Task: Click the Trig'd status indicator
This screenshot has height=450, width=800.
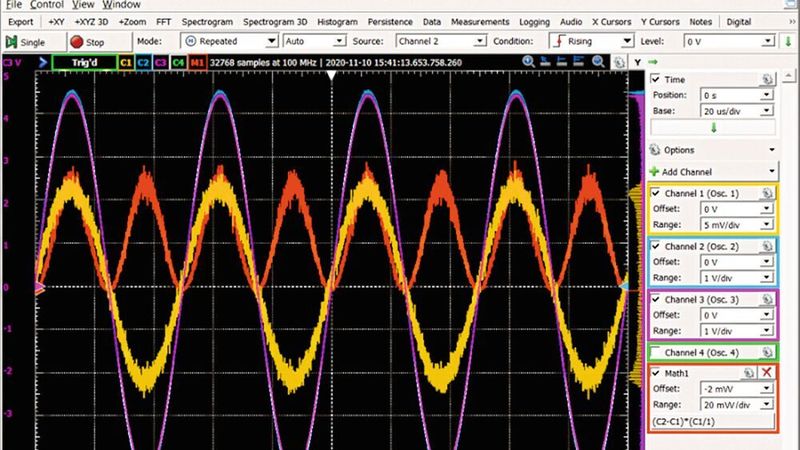Action: pos(84,63)
